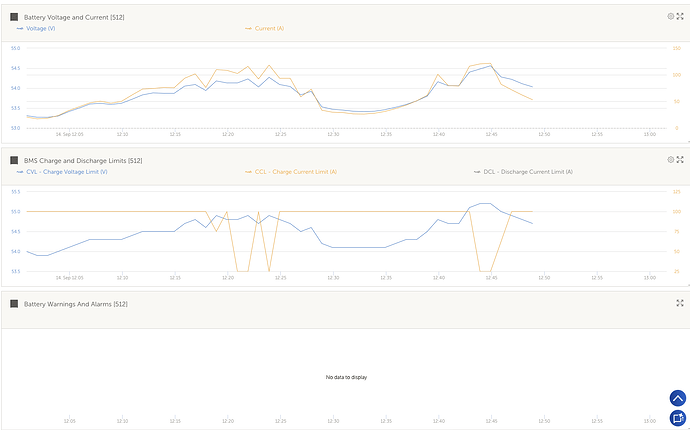Click the square handle icon of Battery Voltage and Current
Screen dimensions: 690x430
point(14,17)
